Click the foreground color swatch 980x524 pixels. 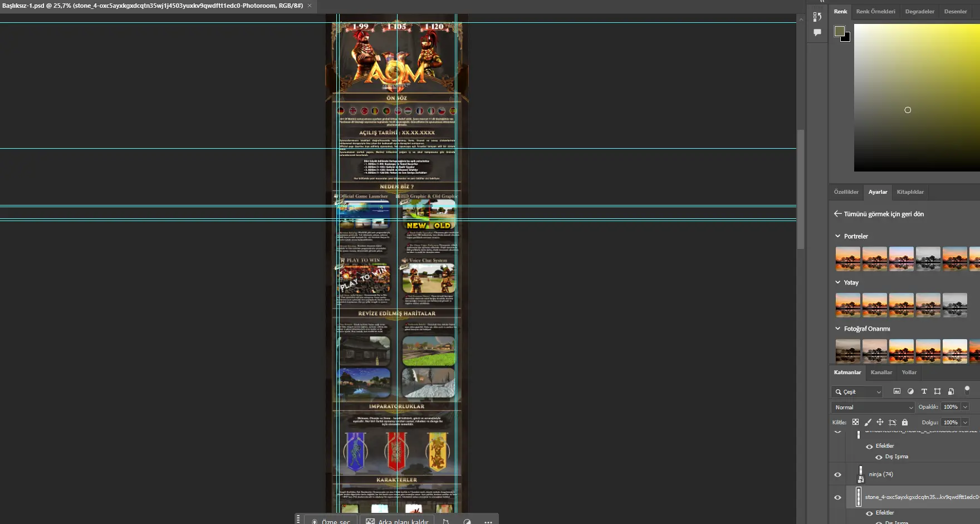[x=839, y=31]
